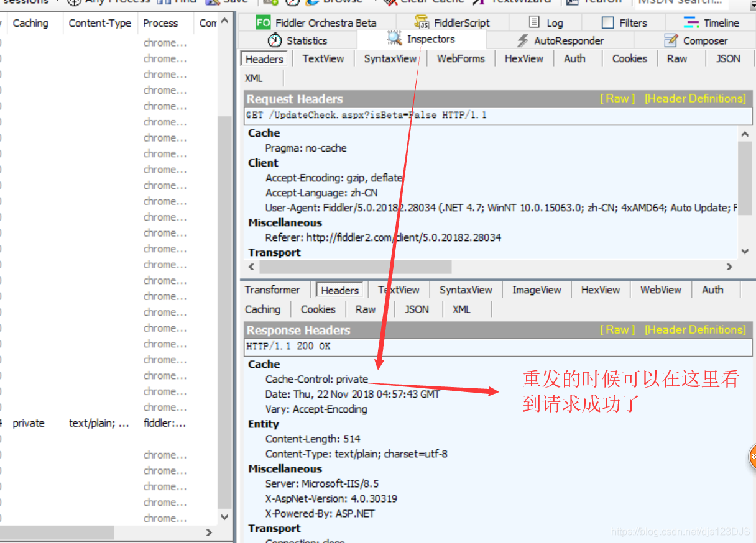Sort sessions by Caching column
Screen dimensions: 756x543
[x=31, y=23]
